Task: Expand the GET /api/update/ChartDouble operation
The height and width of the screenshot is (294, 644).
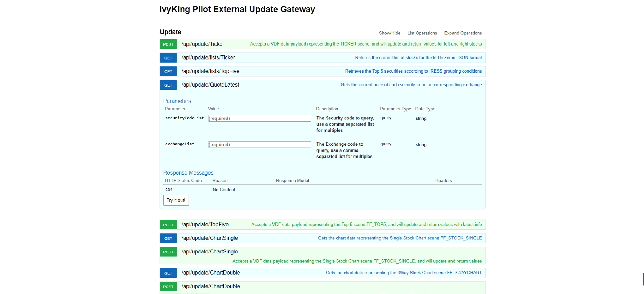Action: (x=211, y=273)
